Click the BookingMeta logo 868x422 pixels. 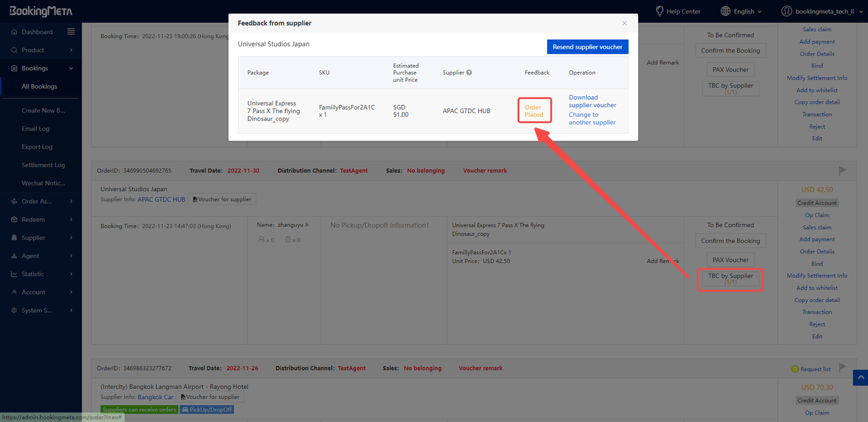tap(41, 11)
